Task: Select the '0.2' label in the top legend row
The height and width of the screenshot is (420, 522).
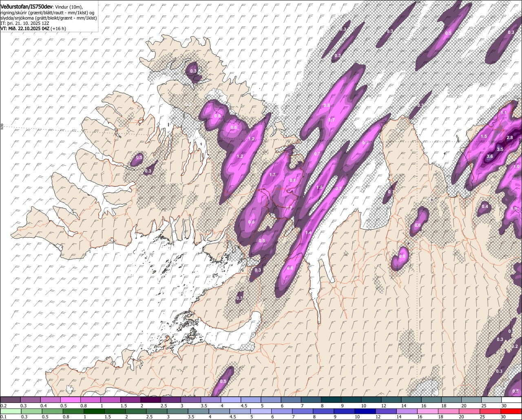Action: tap(3, 406)
